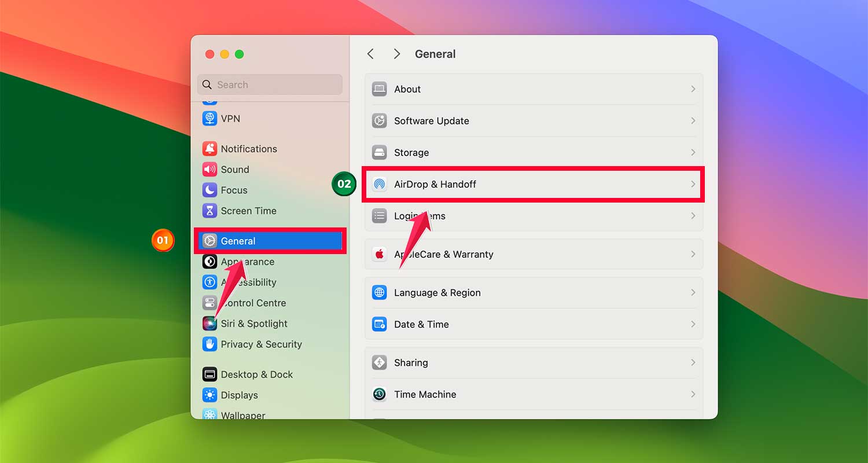The height and width of the screenshot is (463, 868).
Task: Select the Siri & Spotlight icon
Action: (x=209, y=324)
